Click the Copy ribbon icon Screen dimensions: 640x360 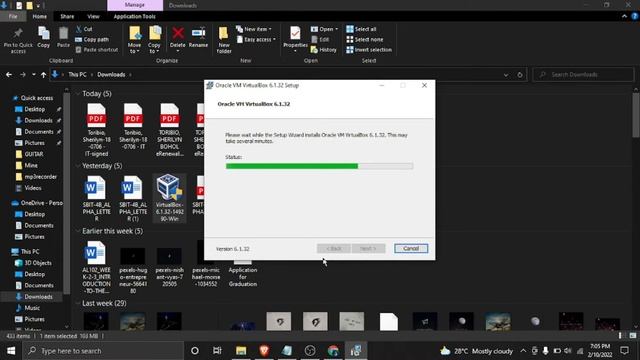(x=44, y=38)
